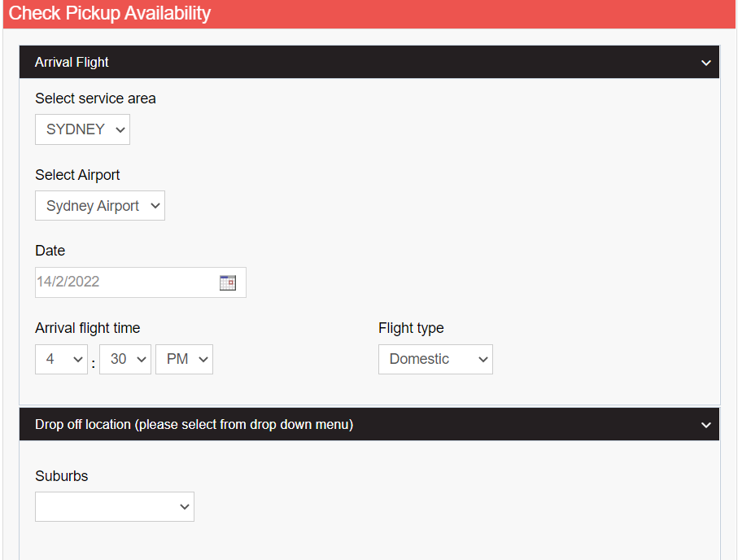Click the Select service area label
738x560 pixels.
click(95, 98)
